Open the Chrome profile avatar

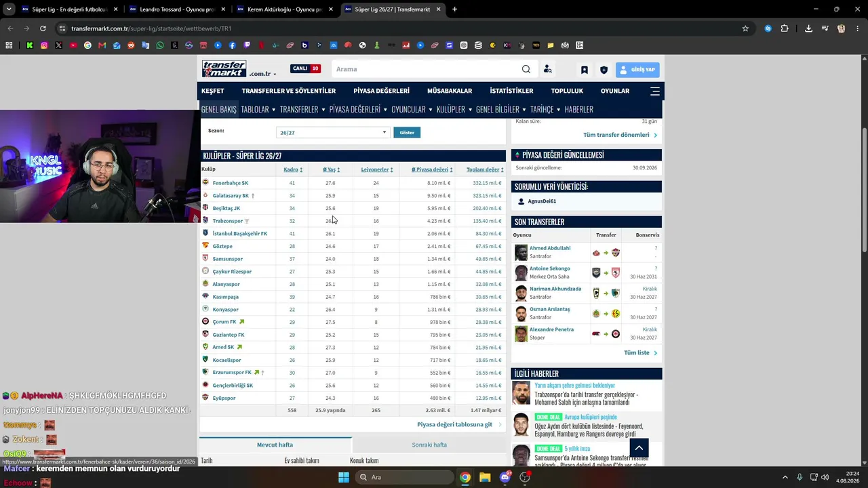pyautogui.click(x=841, y=28)
